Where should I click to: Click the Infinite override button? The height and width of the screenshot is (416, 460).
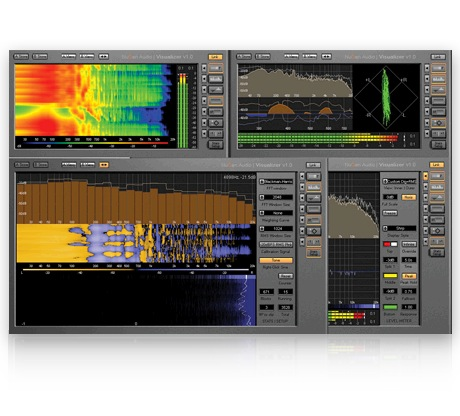pos(409,244)
